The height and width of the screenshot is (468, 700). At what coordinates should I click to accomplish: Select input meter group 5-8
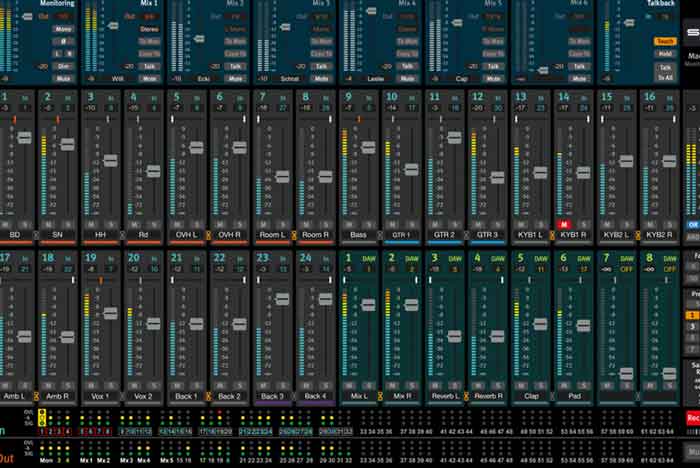click(95, 431)
